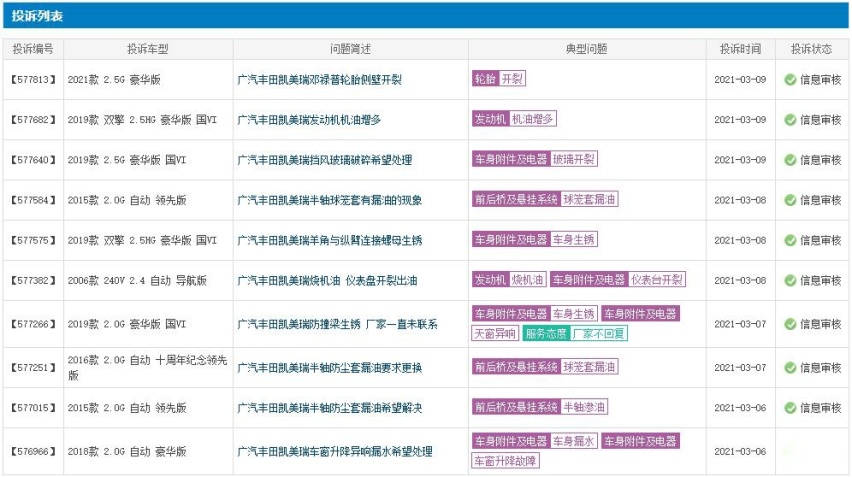Viewport: 852px width, 477px height.
Task: Click the 发动机 烧机油 tag
Action: [509, 280]
